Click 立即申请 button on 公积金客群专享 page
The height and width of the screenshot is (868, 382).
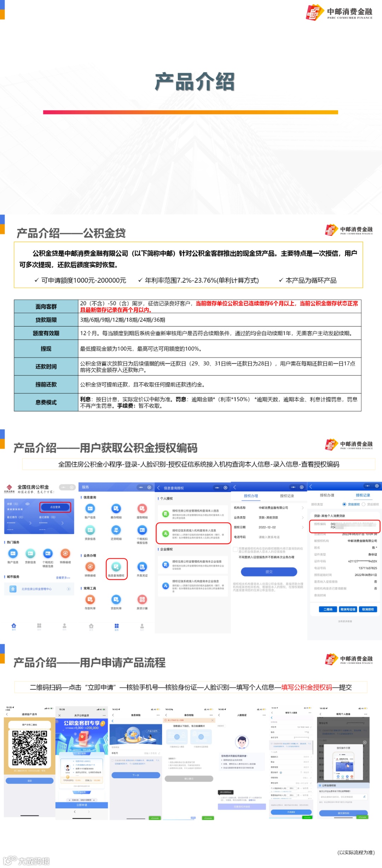[x=82, y=805]
